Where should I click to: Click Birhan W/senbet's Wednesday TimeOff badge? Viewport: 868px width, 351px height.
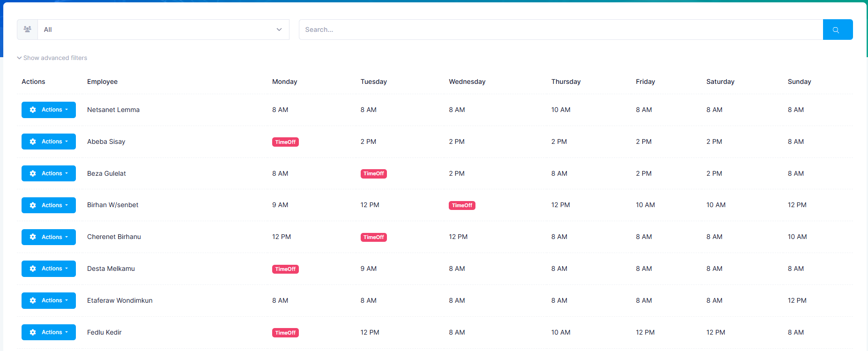(x=462, y=205)
